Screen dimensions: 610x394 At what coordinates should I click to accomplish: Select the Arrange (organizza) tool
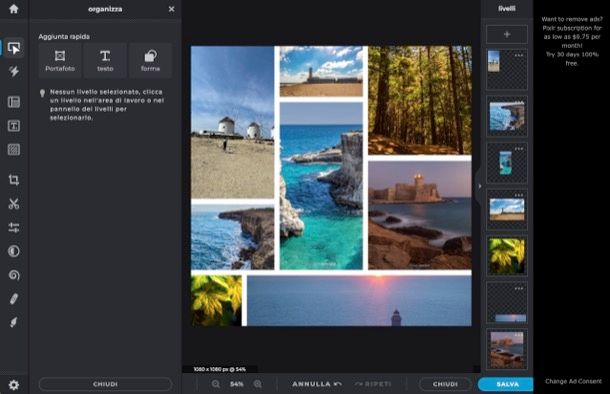[14, 48]
